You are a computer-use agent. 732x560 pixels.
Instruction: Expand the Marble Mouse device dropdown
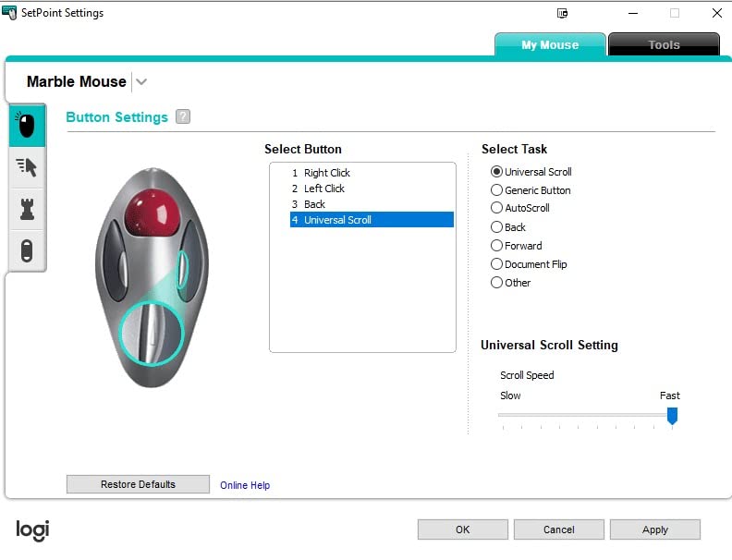(x=141, y=82)
